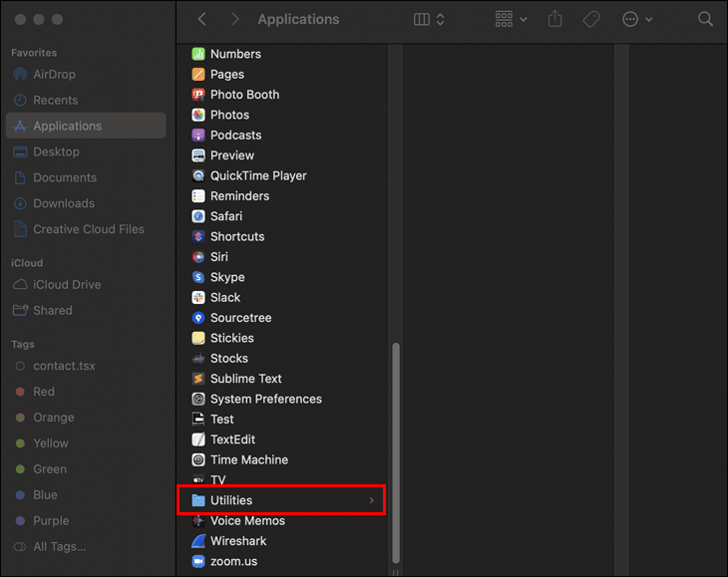Click the Tags icon in toolbar
The width and height of the screenshot is (728, 577).
pyautogui.click(x=590, y=19)
